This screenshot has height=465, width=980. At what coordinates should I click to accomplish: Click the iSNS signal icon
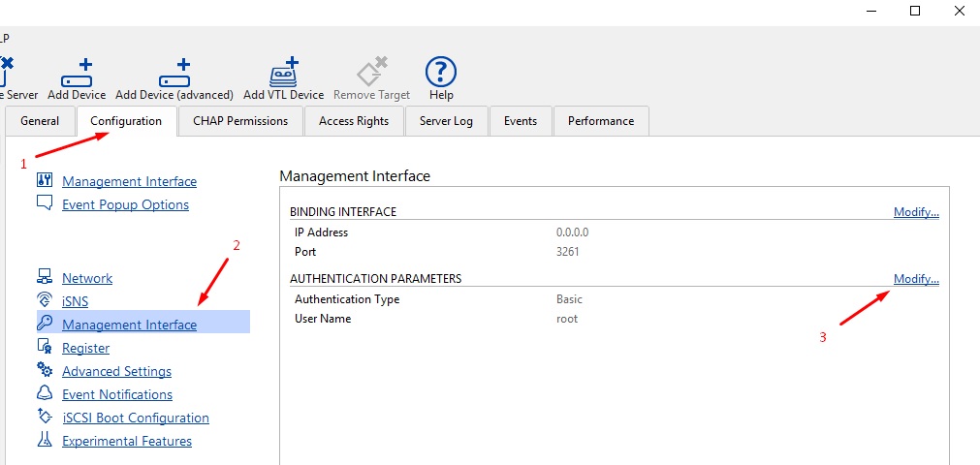44,300
